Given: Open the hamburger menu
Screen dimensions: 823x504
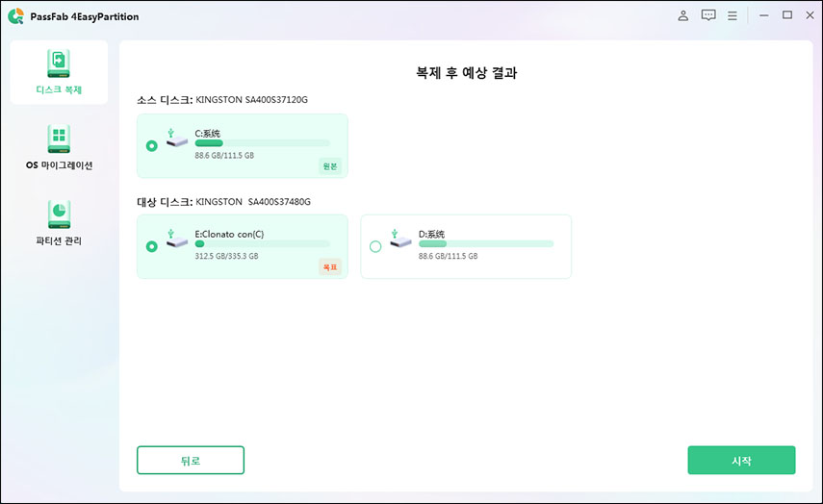Looking at the screenshot, I should 733,15.
